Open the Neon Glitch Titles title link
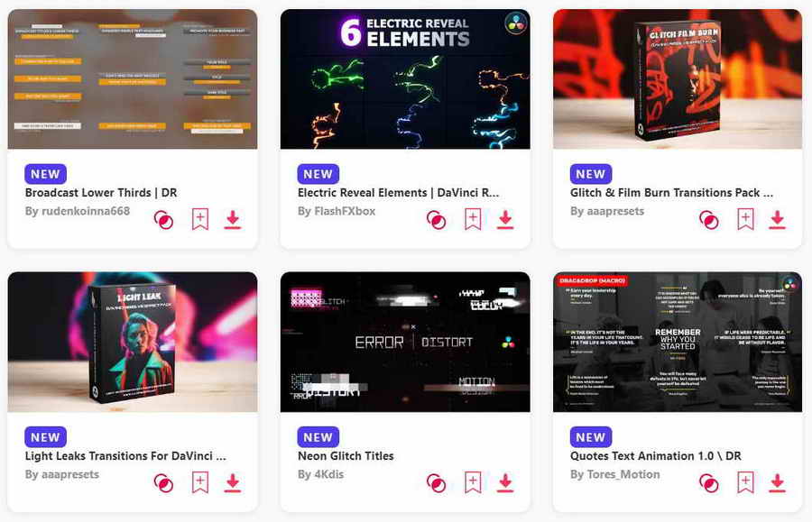This screenshot has width=812, height=522. point(346,456)
